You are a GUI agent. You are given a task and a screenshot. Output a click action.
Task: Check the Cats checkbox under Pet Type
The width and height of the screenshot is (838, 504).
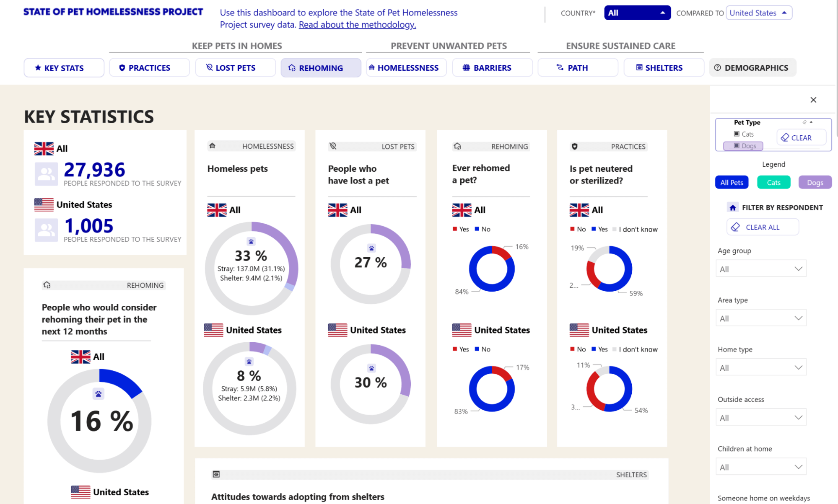pyautogui.click(x=737, y=134)
